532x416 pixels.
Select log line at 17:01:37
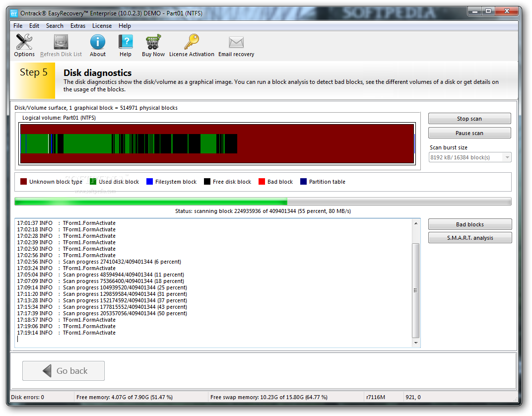pos(66,223)
